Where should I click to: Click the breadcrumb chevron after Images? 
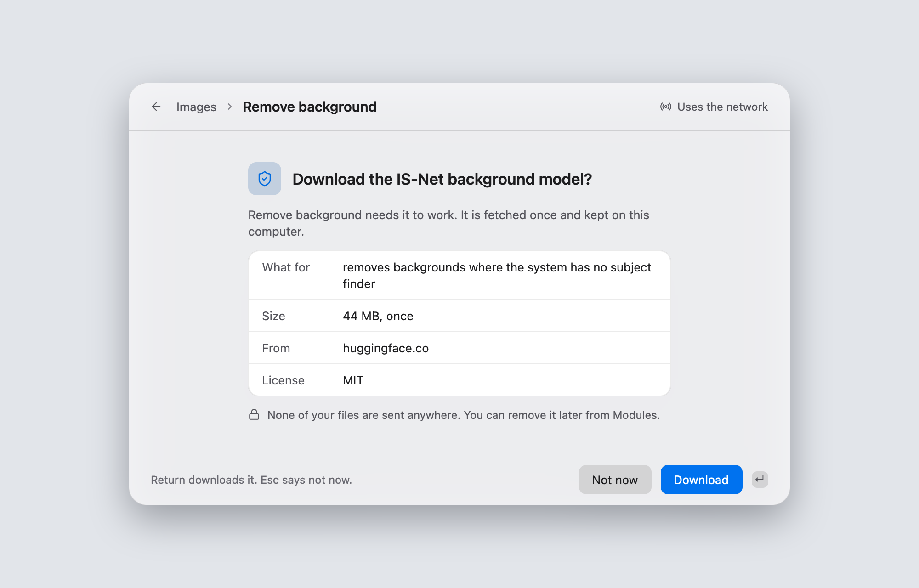(230, 107)
